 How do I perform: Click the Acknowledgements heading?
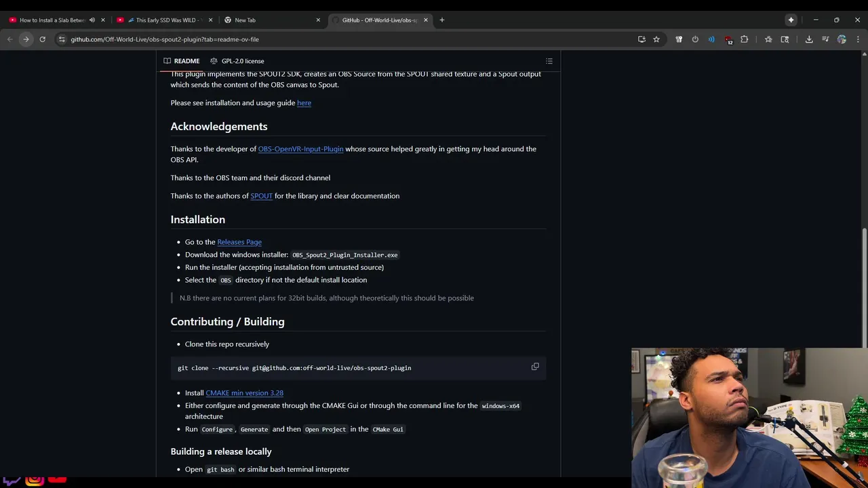(x=219, y=127)
